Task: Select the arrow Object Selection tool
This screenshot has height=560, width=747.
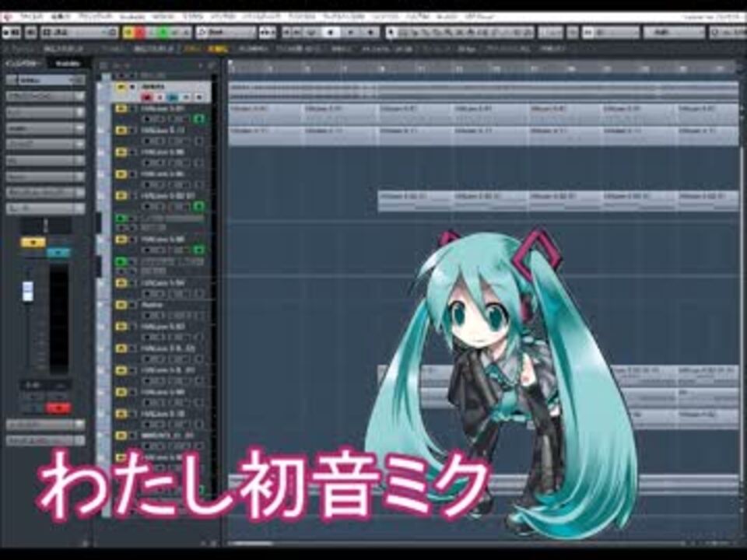Action: 391,33
